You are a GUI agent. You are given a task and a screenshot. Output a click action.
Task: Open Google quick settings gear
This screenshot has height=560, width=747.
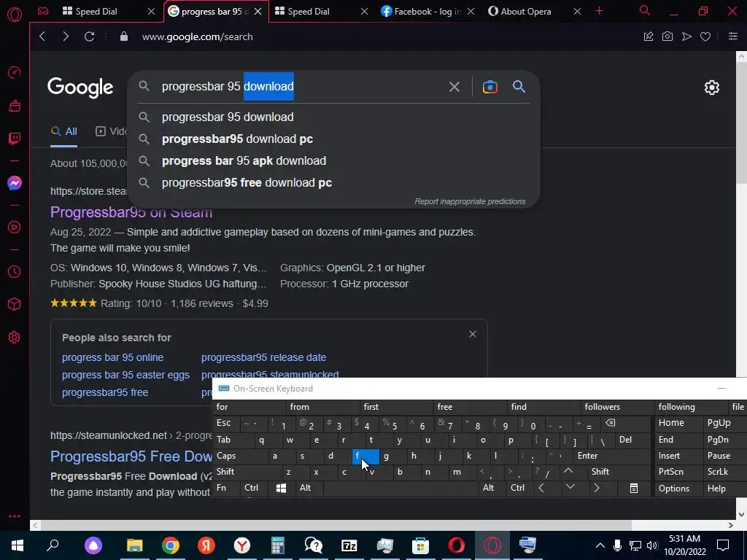(x=712, y=87)
